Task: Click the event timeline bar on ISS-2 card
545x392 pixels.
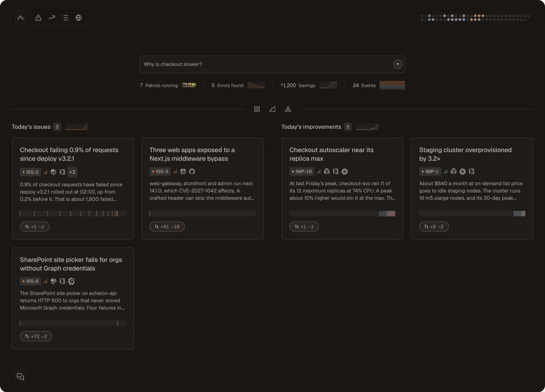Action: pos(73,213)
